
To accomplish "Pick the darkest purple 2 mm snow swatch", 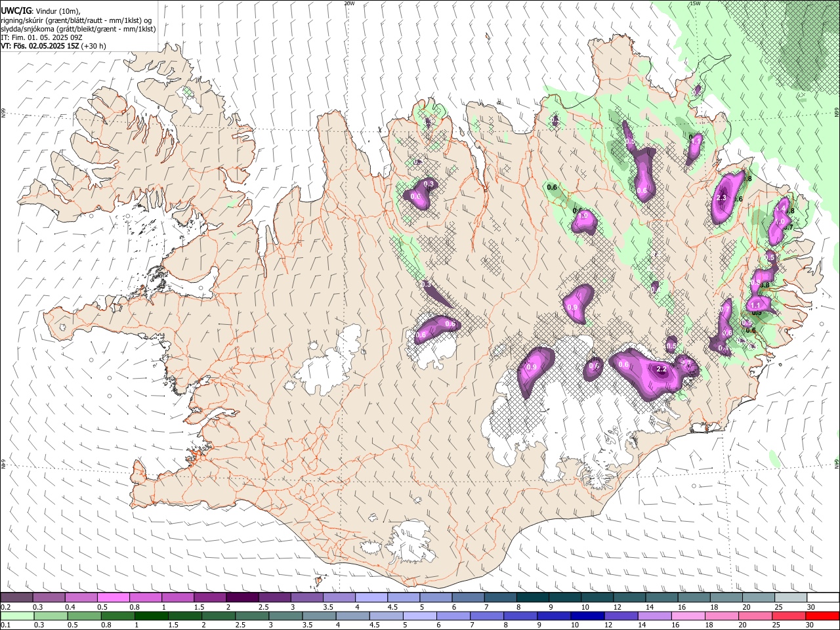I will click(x=242, y=597).
